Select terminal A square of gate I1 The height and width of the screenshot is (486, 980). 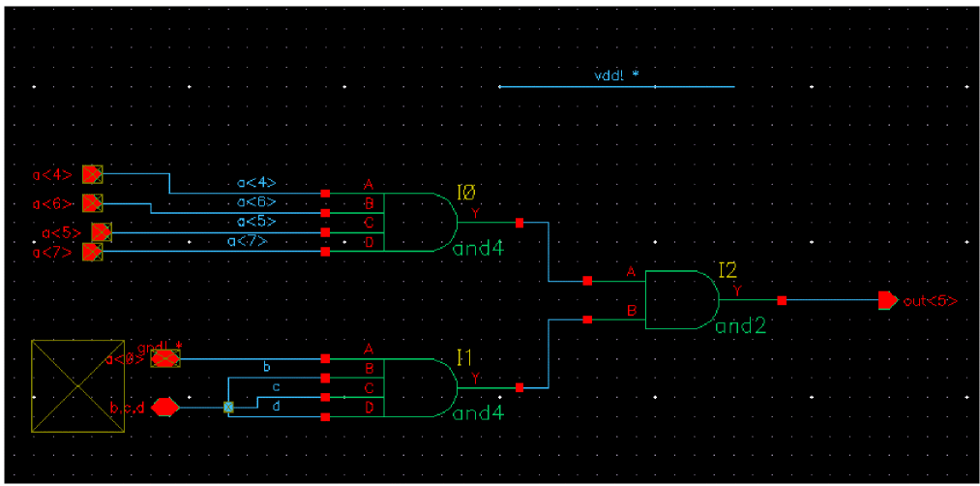tap(325, 359)
